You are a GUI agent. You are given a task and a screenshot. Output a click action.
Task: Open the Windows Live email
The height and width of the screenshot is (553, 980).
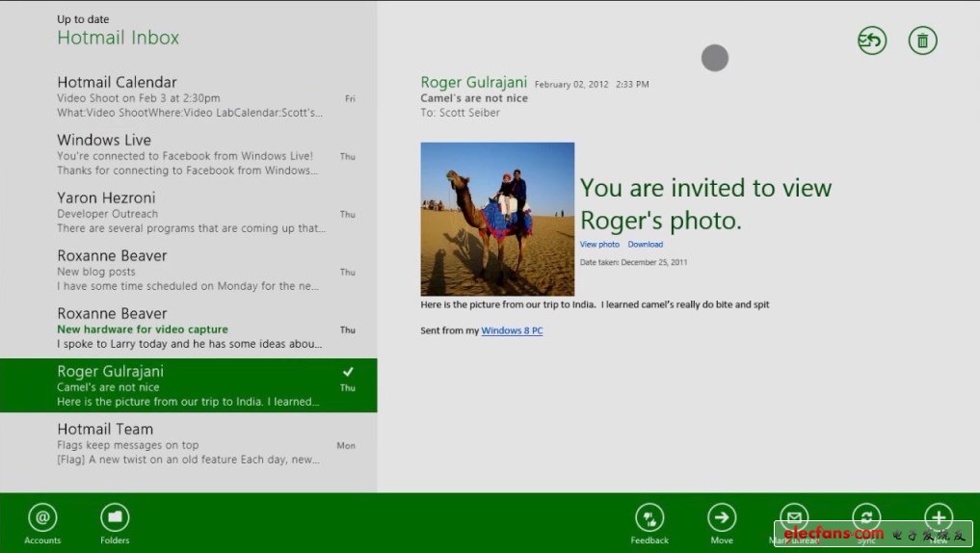coord(188,154)
